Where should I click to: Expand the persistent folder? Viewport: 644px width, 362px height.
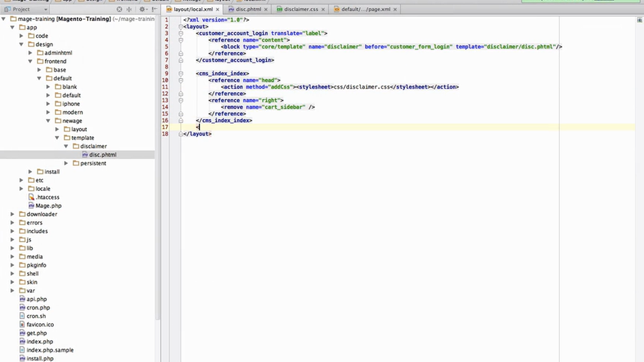coord(65,163)
